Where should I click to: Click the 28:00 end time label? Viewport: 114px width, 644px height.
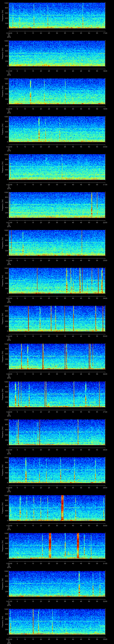coord(105,450)
